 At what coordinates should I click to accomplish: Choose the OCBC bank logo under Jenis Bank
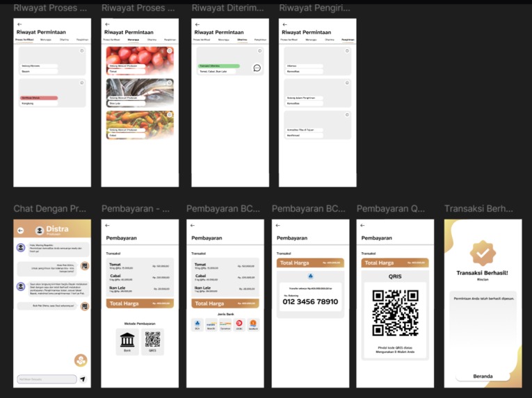coord(239,325)
